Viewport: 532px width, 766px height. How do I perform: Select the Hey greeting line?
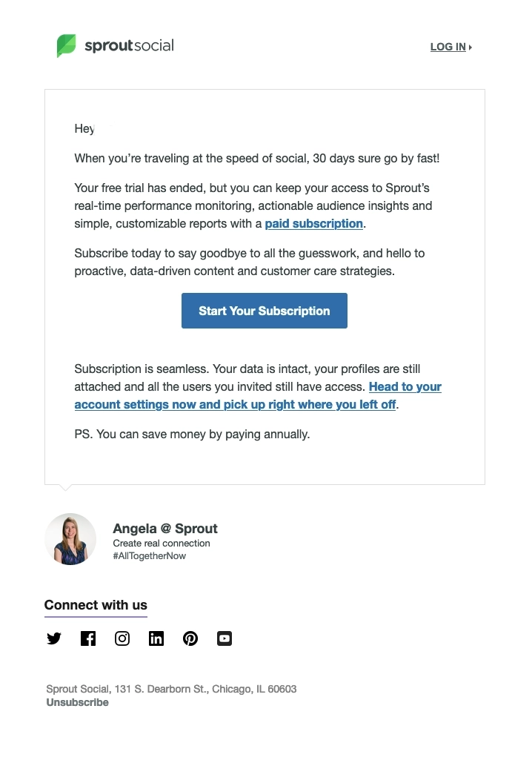point(83,128)
